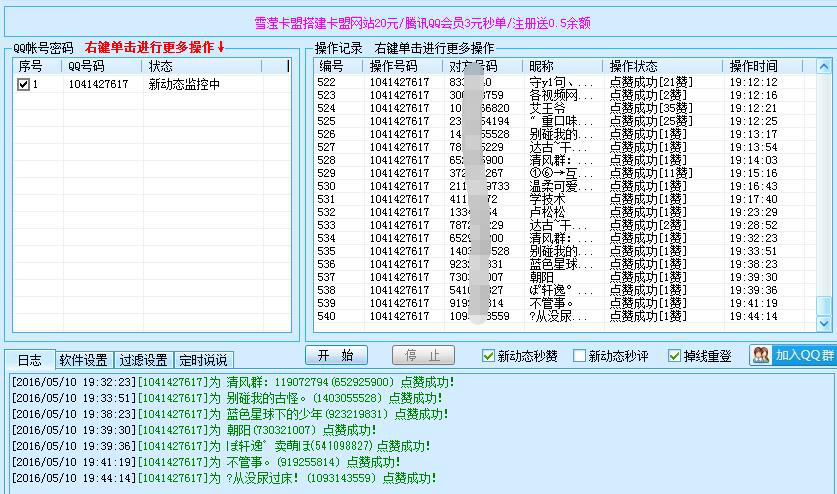
Task: Select record row 527
Action: (x=565, y=147)
